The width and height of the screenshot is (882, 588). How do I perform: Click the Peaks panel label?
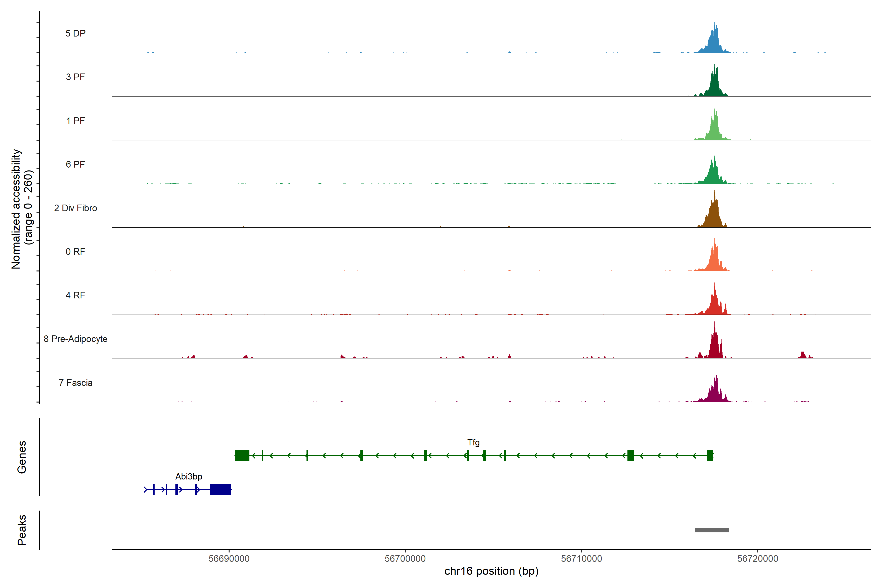(x=22, y=530)
